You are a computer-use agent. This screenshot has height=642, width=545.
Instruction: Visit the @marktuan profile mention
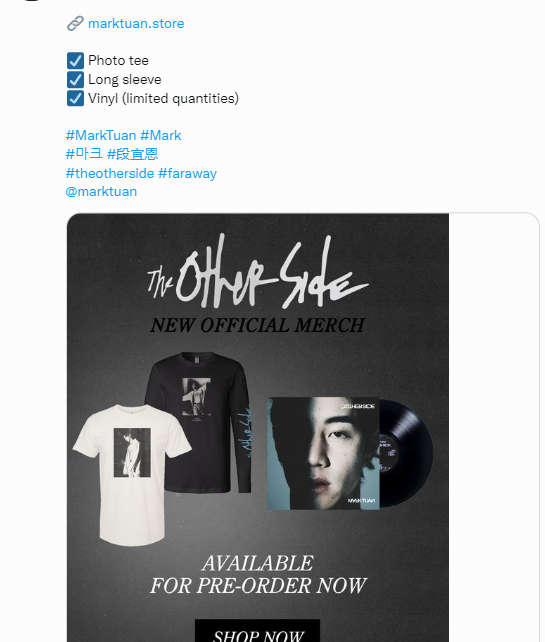[101, 192]
